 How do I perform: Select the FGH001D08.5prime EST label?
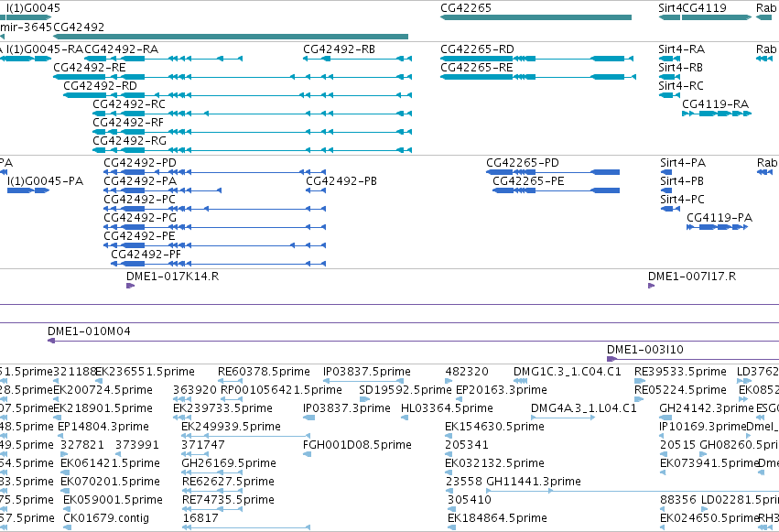tap(357, 445)
